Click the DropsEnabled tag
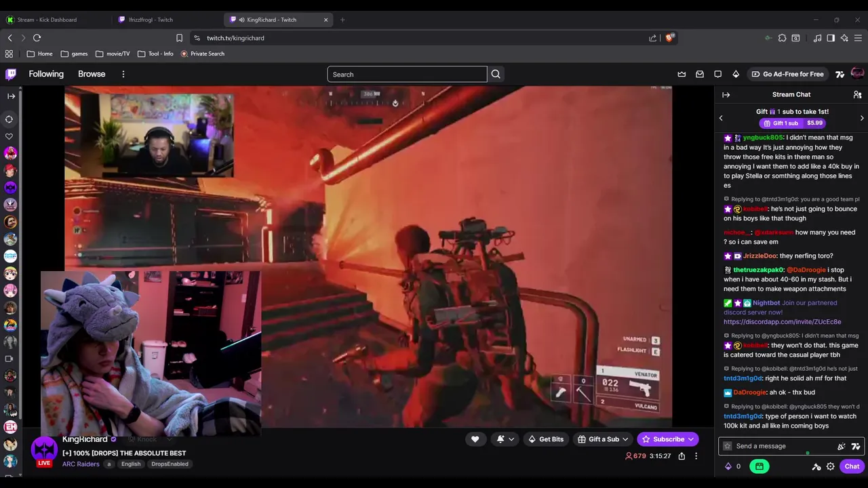Image resolution: width=868 pixels, height=488 pixels. (x=170, y=464)
